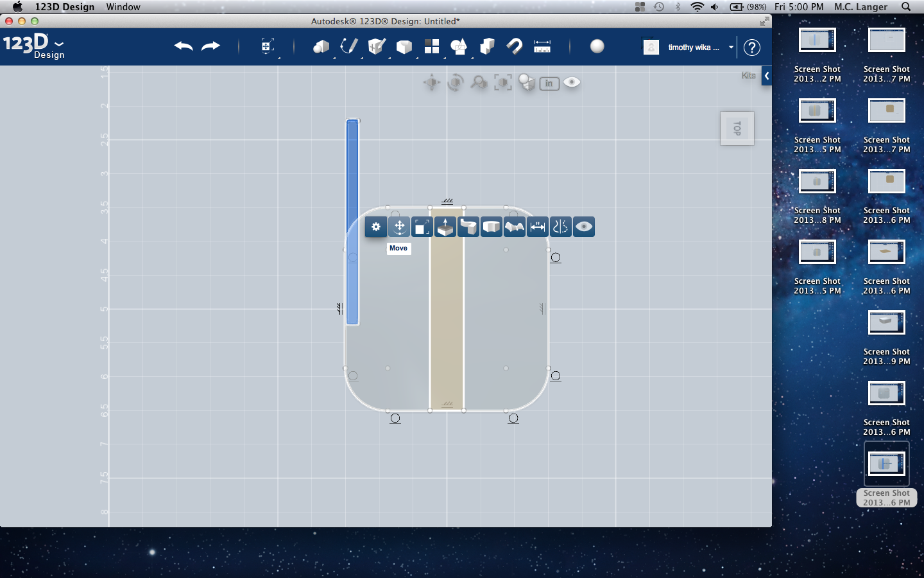
Task: Activate the Snap magnet tool
Action: coord(515,46)
